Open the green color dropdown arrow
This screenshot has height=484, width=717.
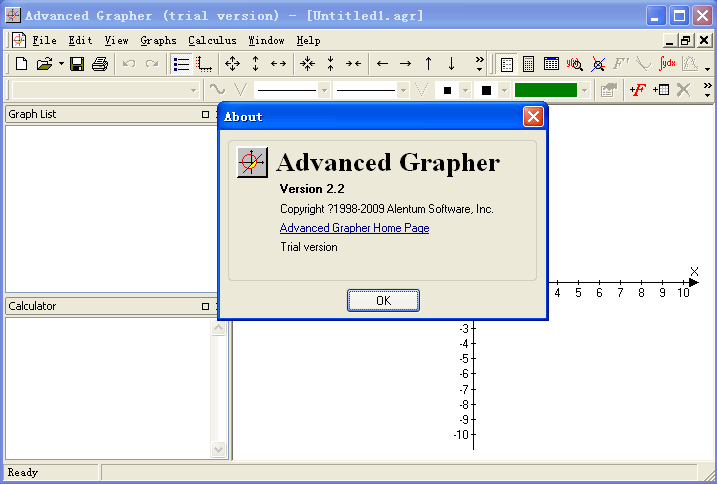click(x=584, y=90)
